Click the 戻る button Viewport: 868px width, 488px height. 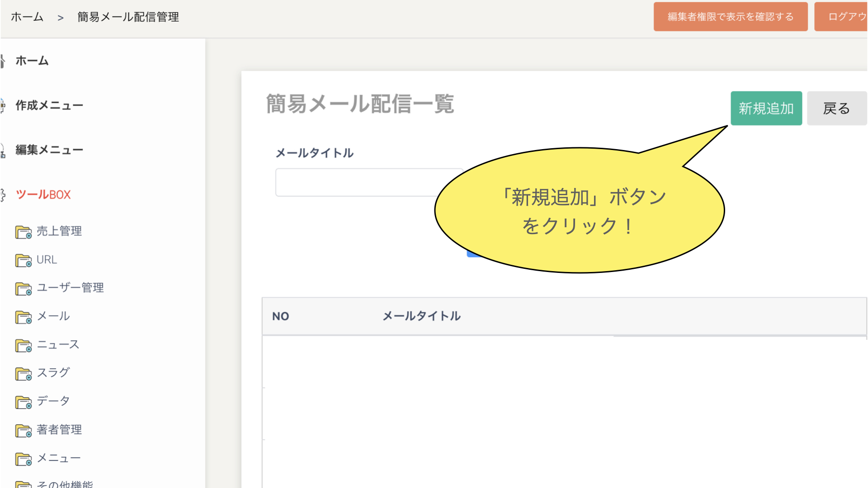[x=836, y=108]
